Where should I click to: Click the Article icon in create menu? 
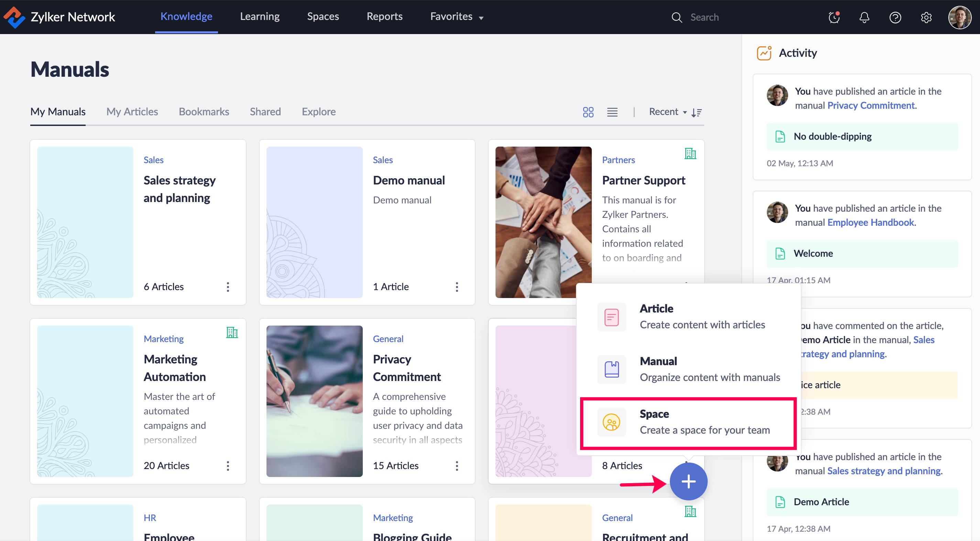pos(611,317)
